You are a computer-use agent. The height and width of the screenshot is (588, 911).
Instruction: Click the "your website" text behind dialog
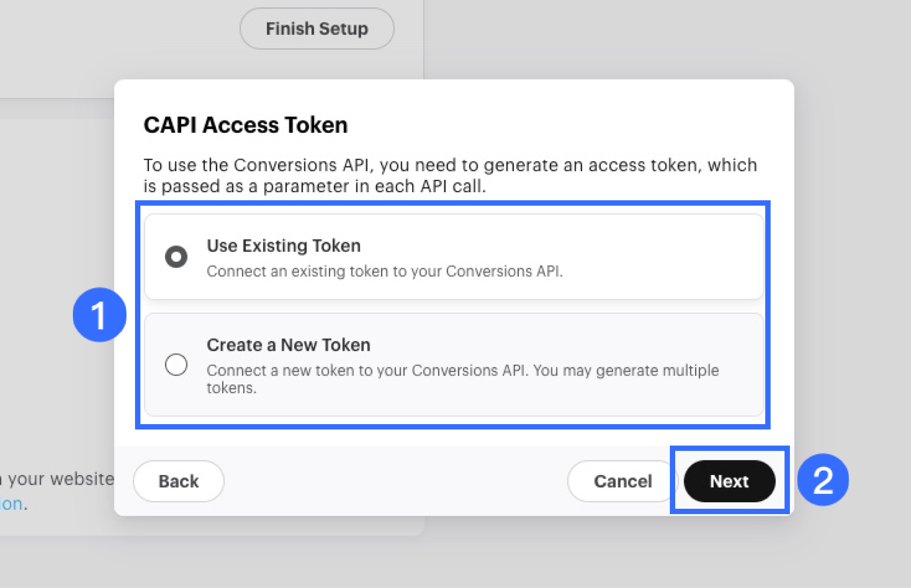point(60,479)
